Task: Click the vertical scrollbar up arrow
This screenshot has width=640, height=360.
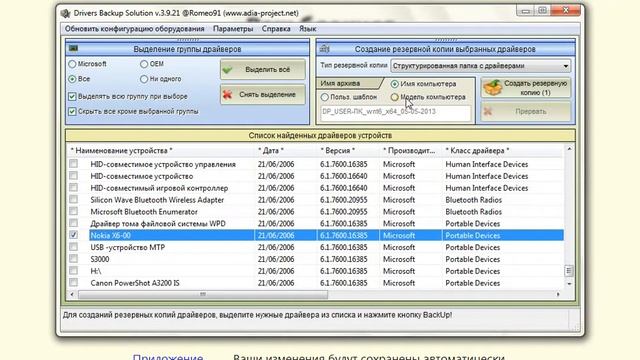Action: click(x=569, y=149)
